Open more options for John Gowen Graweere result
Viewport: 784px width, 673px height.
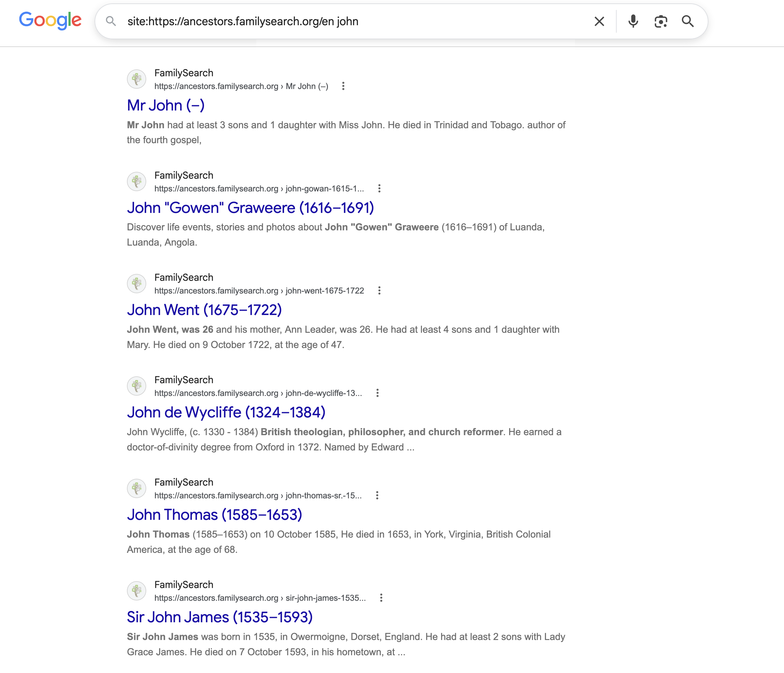point(379,189)
